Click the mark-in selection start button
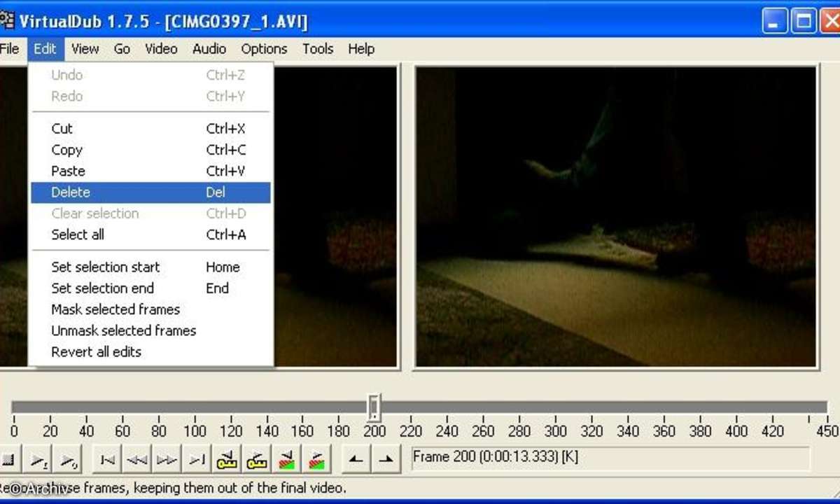This screenshot has height=504, width=840. point(356,460)
